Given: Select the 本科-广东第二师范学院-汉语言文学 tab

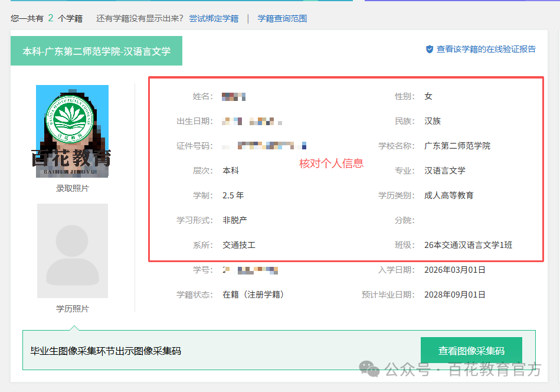Looking at the screenshot, I should pyautogui.click(x=96, y=51).
